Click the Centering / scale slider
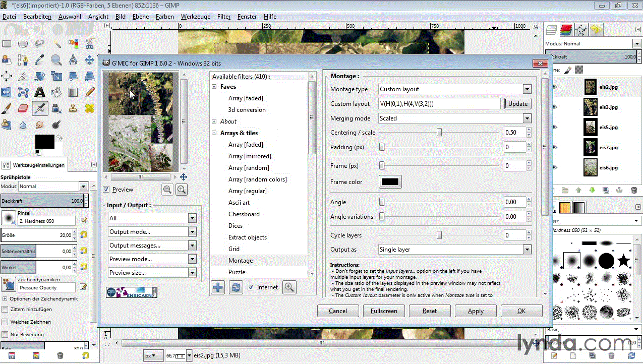Image resolution: width=643 pixels, height=364 pixels. [x=439, y=133]
